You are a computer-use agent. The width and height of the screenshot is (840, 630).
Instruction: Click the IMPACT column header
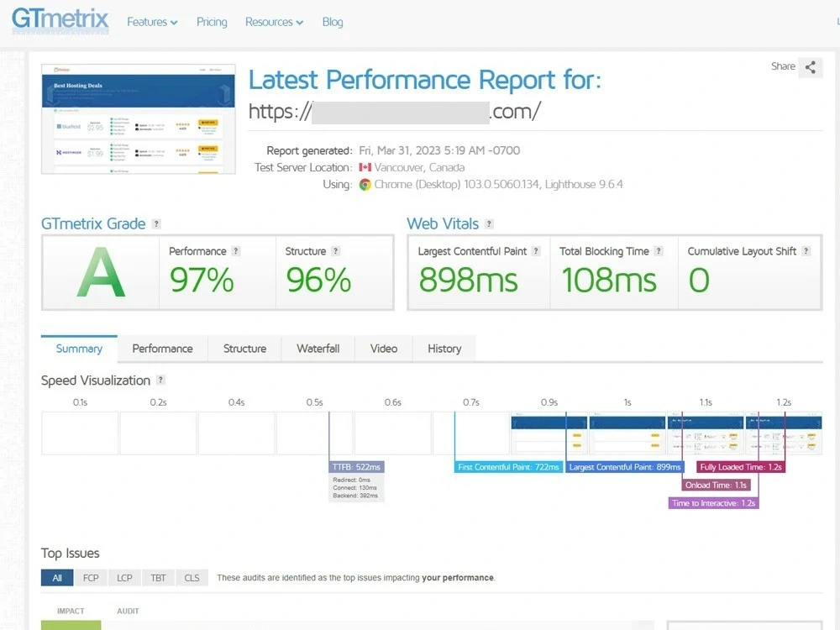pyautogui.click(x=71, y=612)
